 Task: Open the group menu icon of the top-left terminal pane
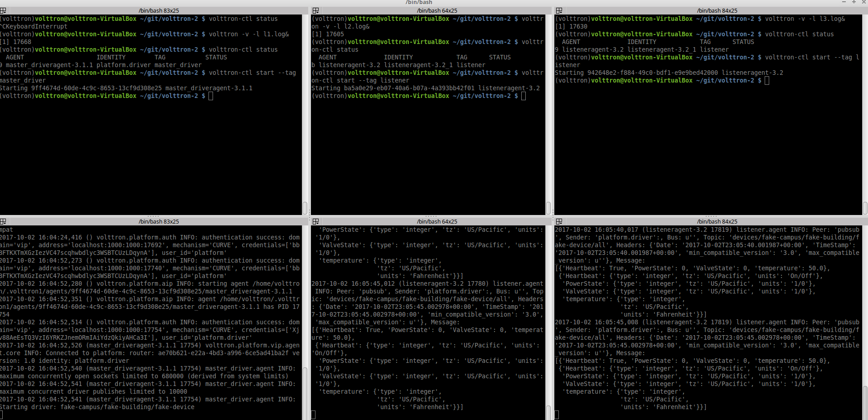tap(3, 10)
